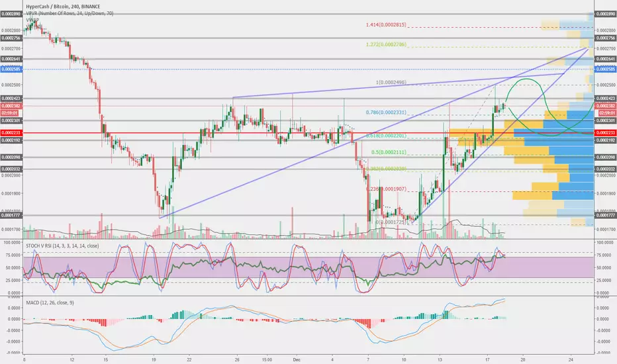Select the 0.0001700 tick on the left price scale
Viewport: 617px width, 364px height.
(11, 229)
